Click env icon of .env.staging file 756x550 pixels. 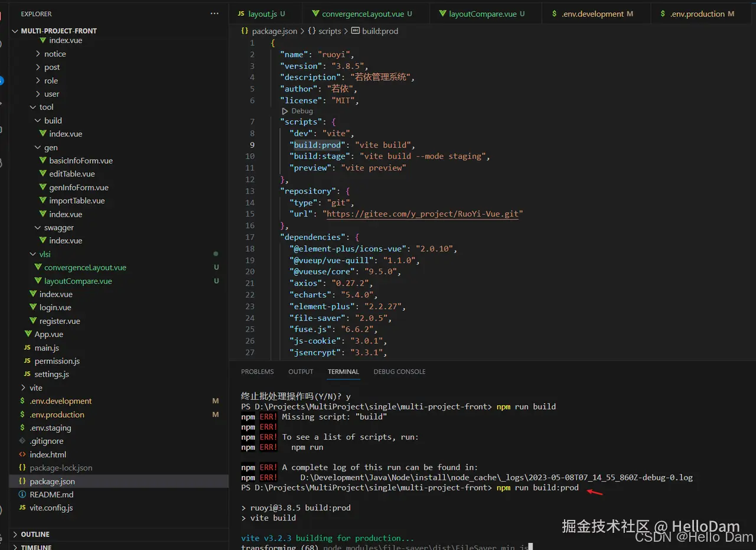(x=22, y=428)
